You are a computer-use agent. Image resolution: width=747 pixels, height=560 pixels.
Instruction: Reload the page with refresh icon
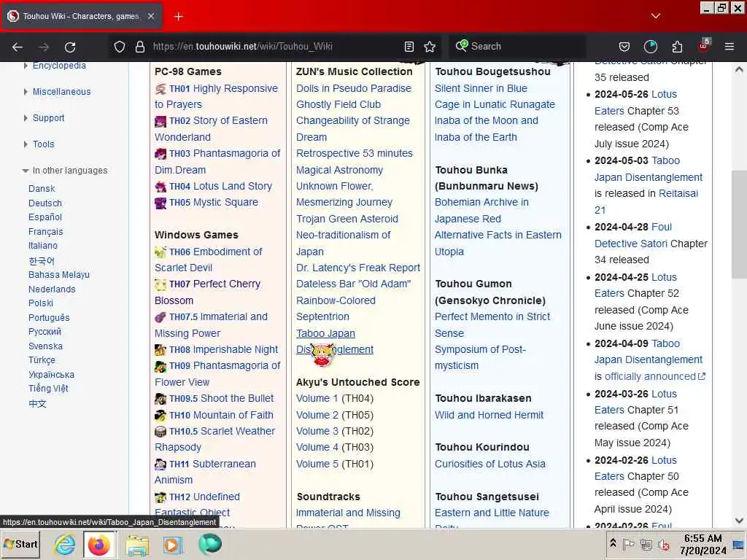[70, 47]
